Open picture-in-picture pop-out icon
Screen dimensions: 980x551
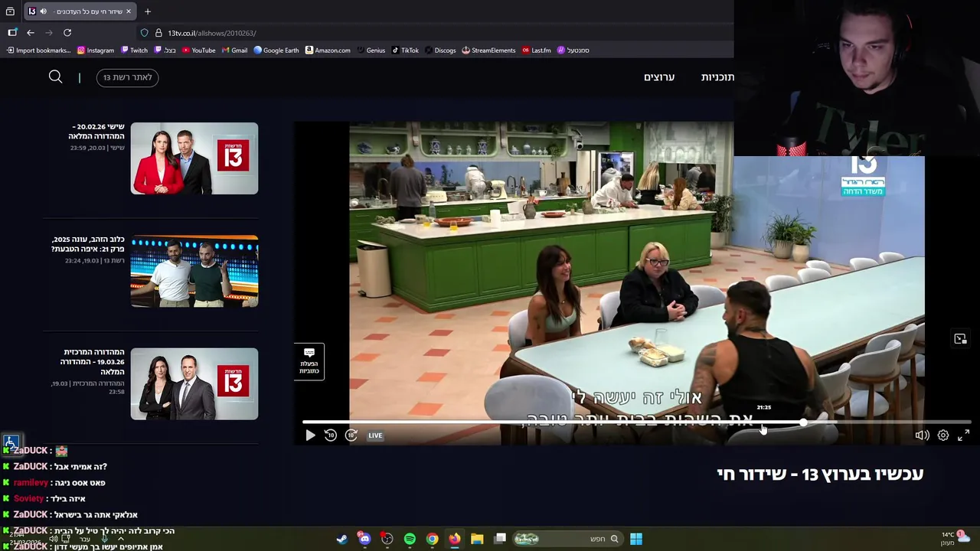click(960, 339)
